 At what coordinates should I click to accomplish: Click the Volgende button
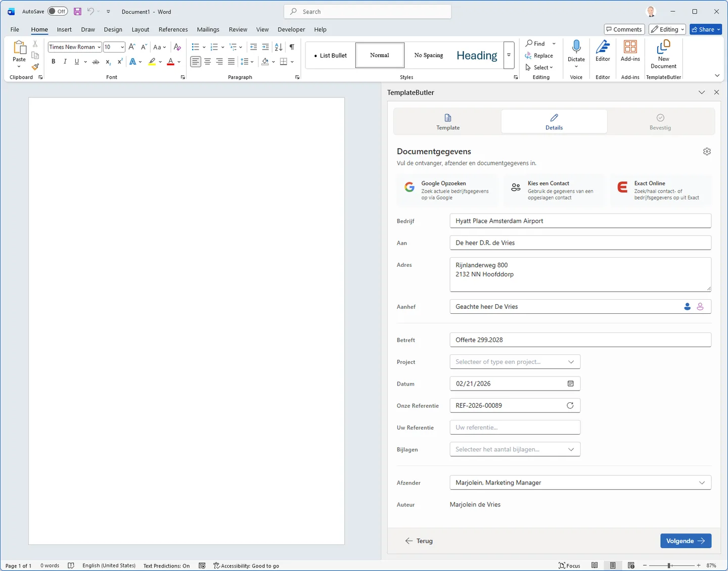(685, 541)
